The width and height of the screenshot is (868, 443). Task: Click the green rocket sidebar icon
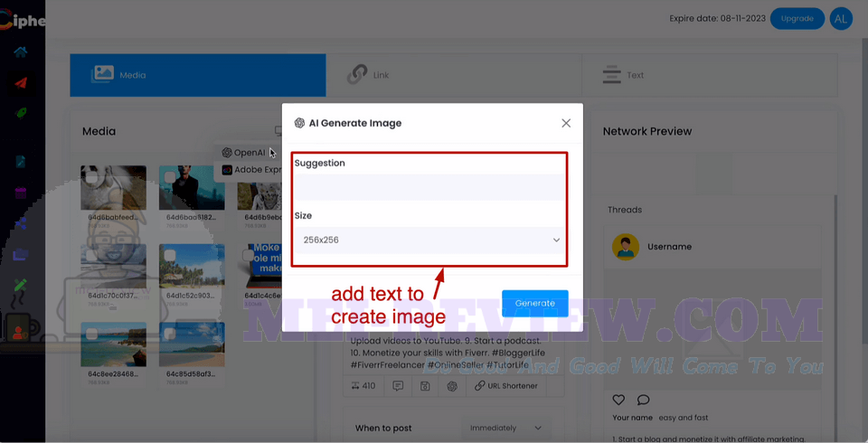21,112
